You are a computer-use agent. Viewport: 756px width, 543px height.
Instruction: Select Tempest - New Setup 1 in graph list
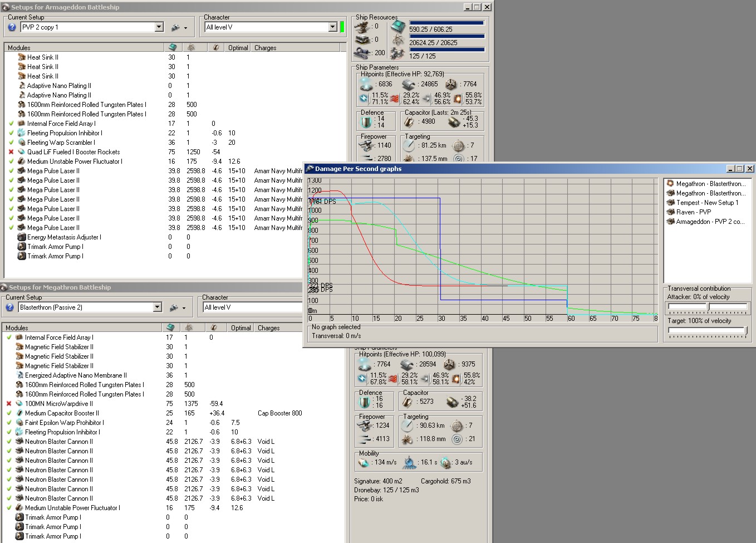click(706, 203)
